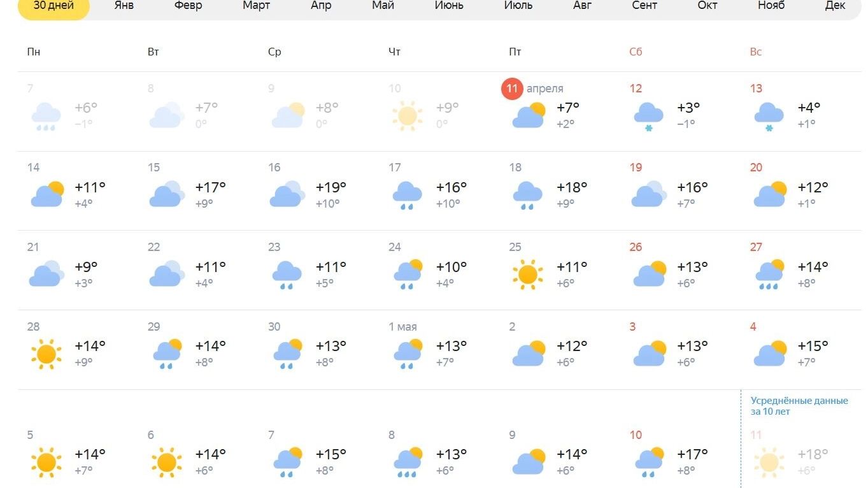Click the highlighted date 11 апреля
This screenshot has width=868, height=488.
point(513,89)
